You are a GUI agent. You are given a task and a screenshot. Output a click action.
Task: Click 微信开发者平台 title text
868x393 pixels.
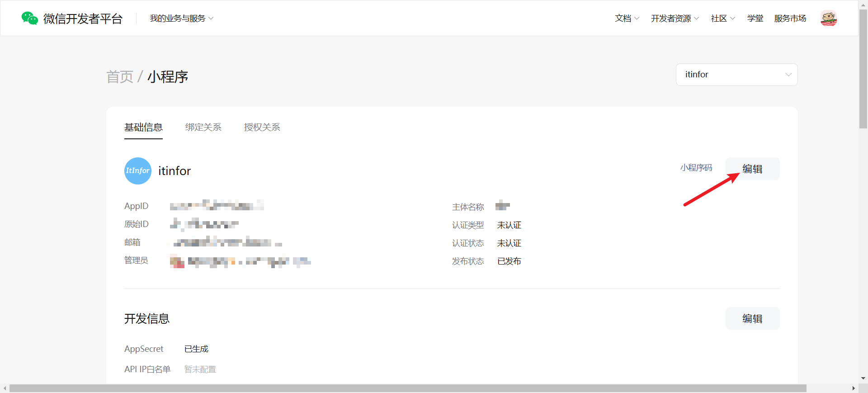point(83,19)
